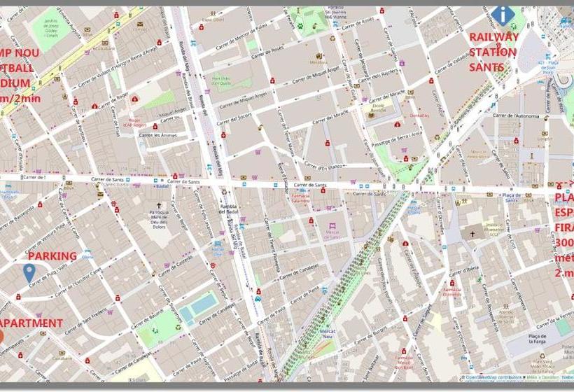Click the Escola Barrufet school icon
This screenshot has width=574, height=392.
372,115
